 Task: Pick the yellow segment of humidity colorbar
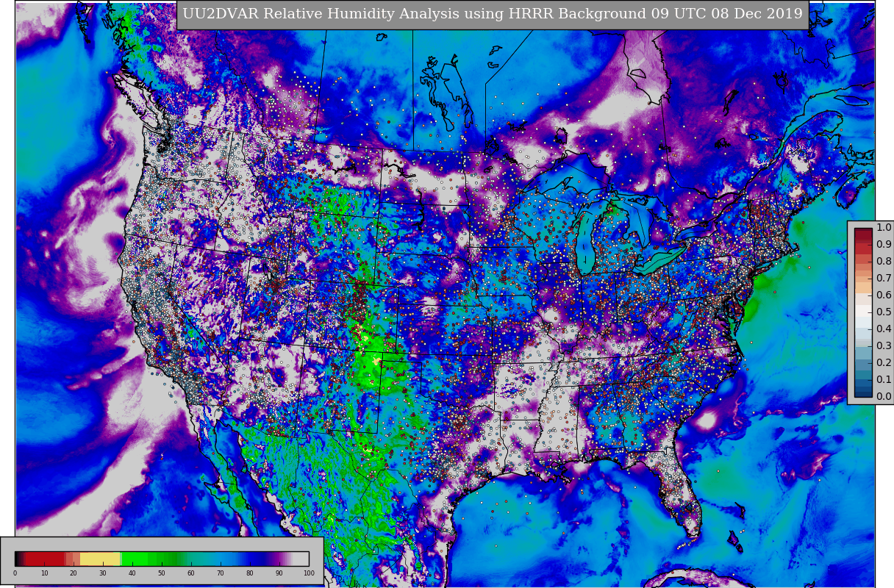pos(101,559)
